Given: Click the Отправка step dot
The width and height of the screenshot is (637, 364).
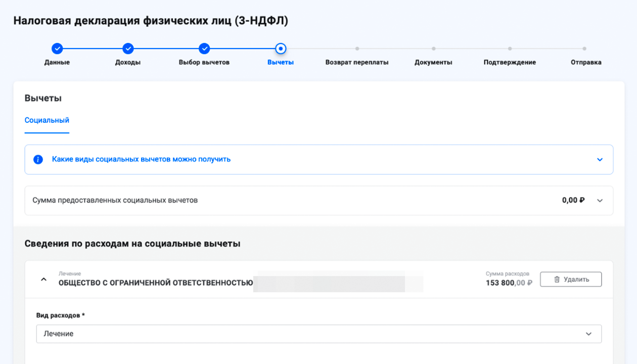Looking at the screenshot, I should [584, 49].
